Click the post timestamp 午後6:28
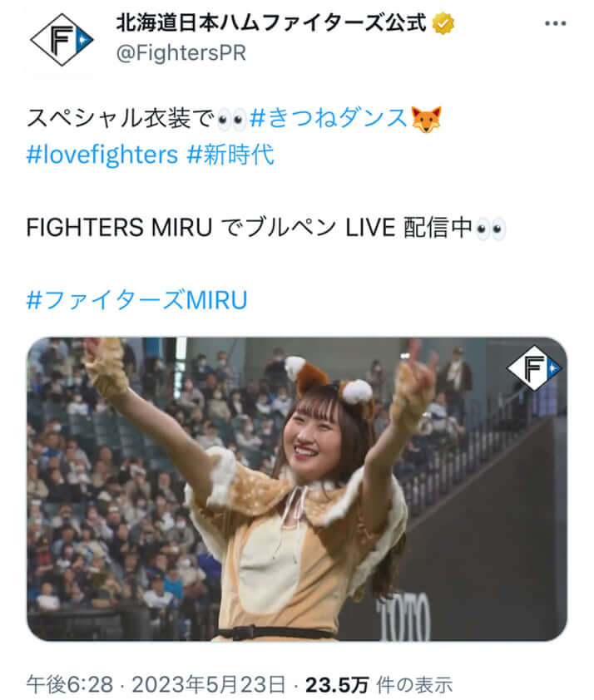The height and width of the screenshot is (700, 594). [70, 684]
